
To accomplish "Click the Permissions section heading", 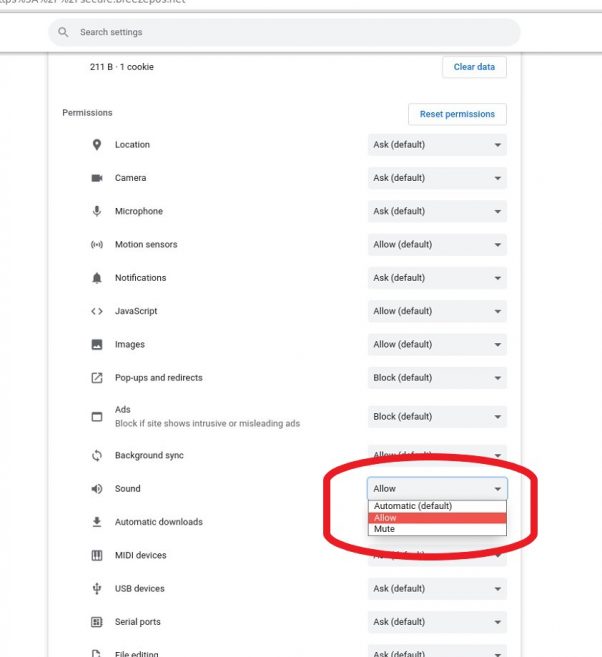I will pos(87,113).
